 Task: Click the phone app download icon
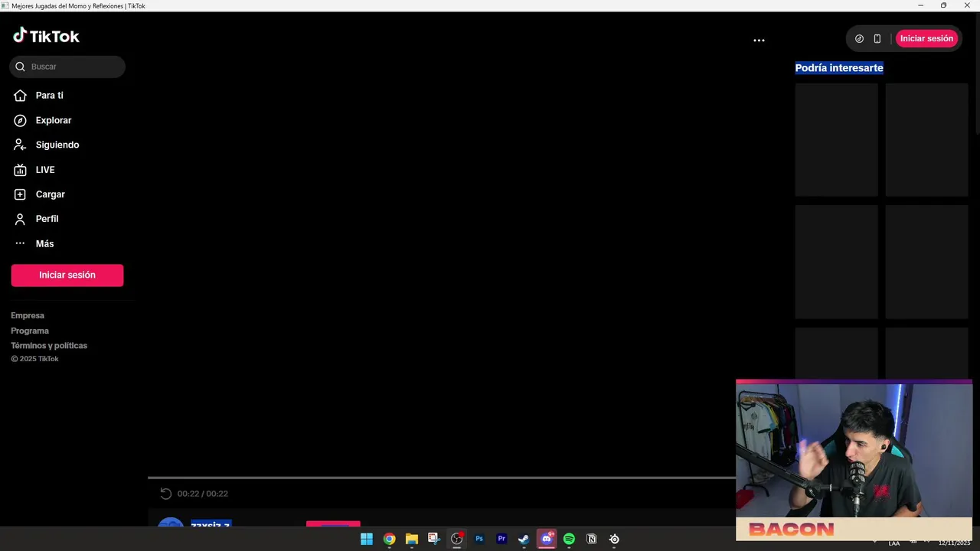[877, 38]
